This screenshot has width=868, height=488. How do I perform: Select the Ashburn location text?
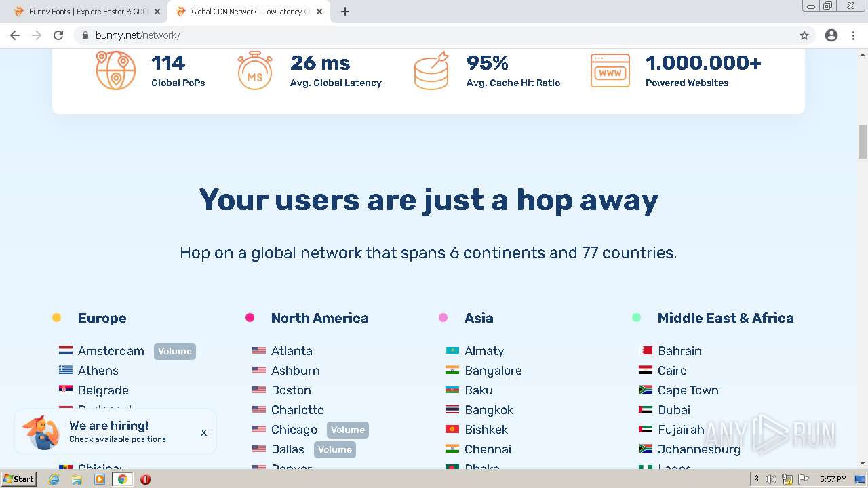[x=296, y=371]
